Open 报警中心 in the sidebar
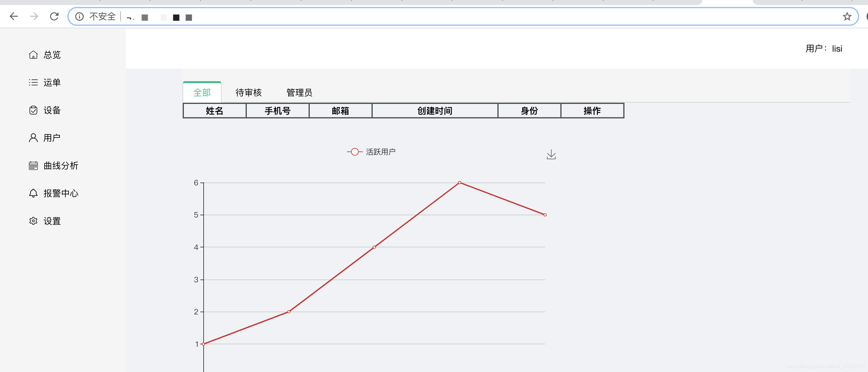Image resolution: width=868 pixels, height=372 pixels. (x=61, y=193)
